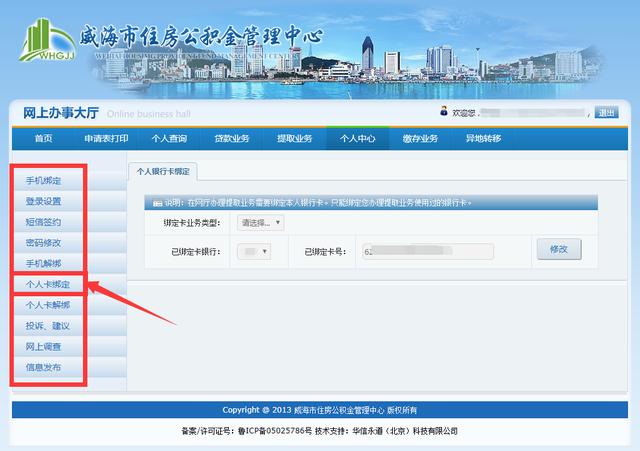640x451 pixels.
Task: Click the Copyright 2013 footer text
Action: [320, 410]
